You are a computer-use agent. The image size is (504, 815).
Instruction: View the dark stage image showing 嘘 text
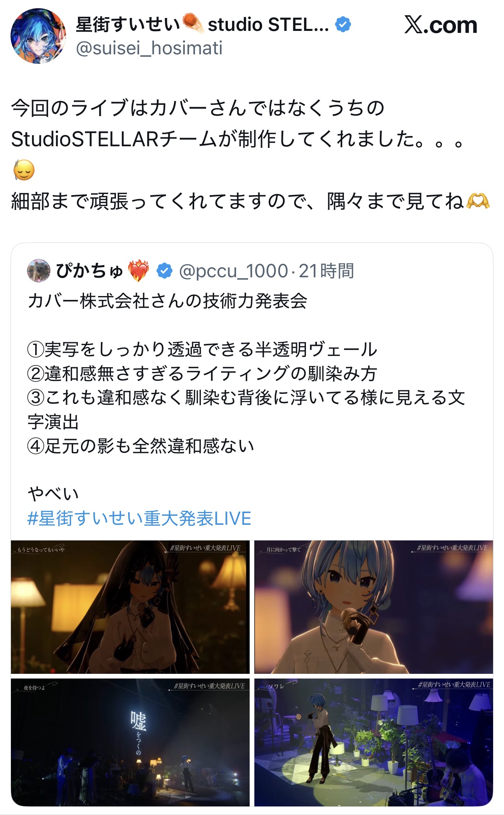[130, 742]
